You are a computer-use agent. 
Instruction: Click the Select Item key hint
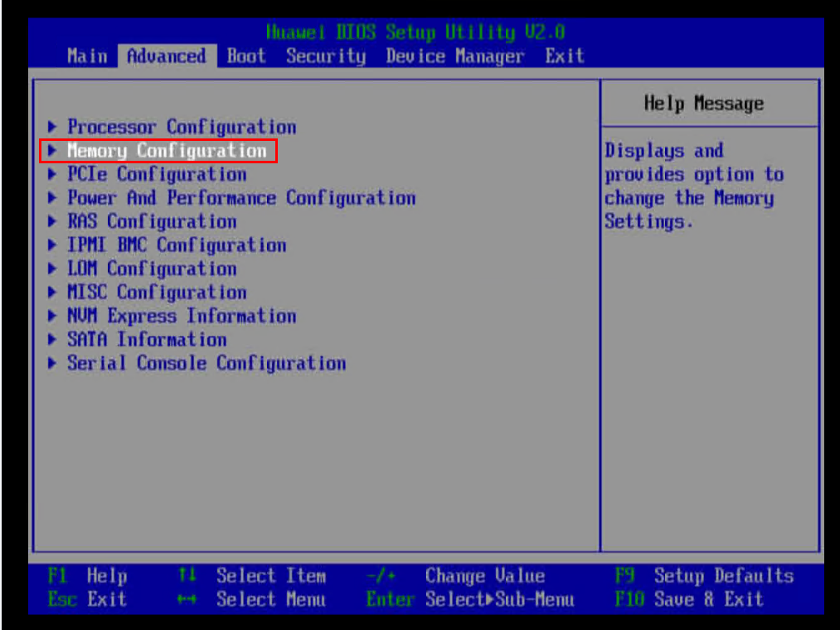click(x=252, y=576)
